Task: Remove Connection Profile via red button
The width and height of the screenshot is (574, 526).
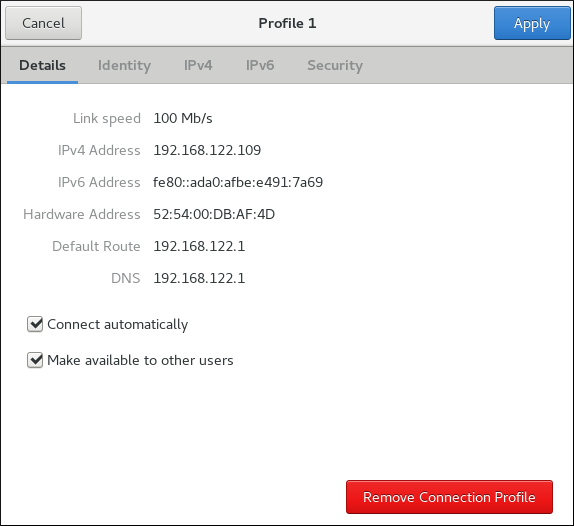Action: (x=449, y=497)
